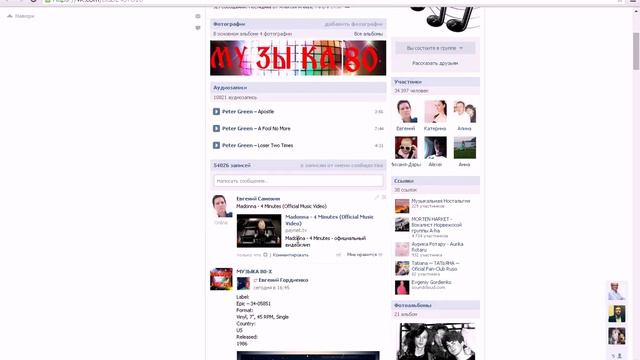The image size is (640, 360).
Task: Open member Анна's avatar
Action: pyautogui.click(x=464, y=147)
